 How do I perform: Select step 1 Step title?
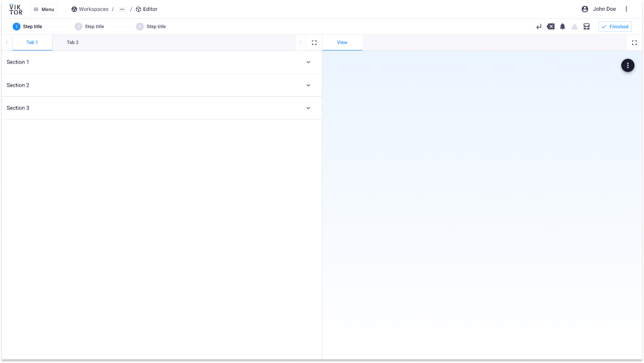point(28,26)
